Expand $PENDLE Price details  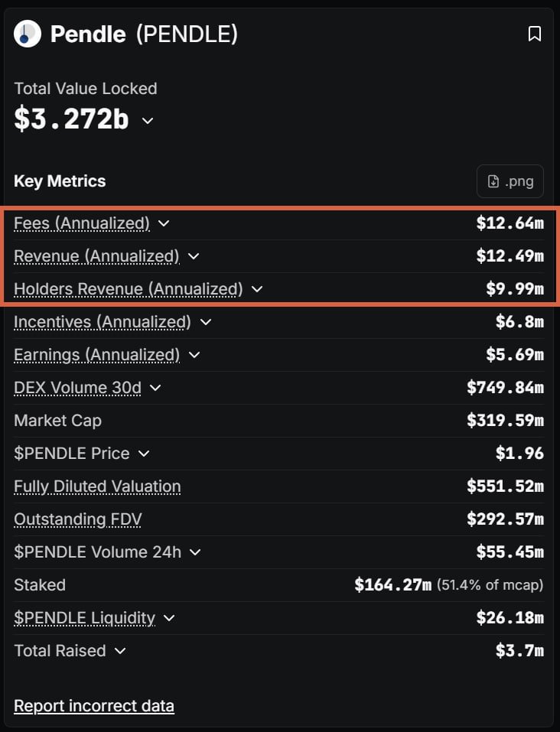(x=144, y=454)
